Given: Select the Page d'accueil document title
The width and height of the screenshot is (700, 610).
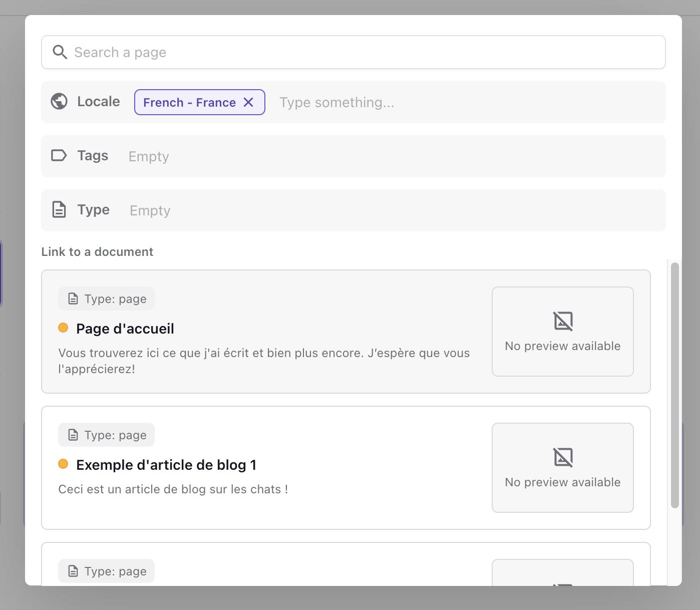Looking at the screenshot, I should 125,329.
